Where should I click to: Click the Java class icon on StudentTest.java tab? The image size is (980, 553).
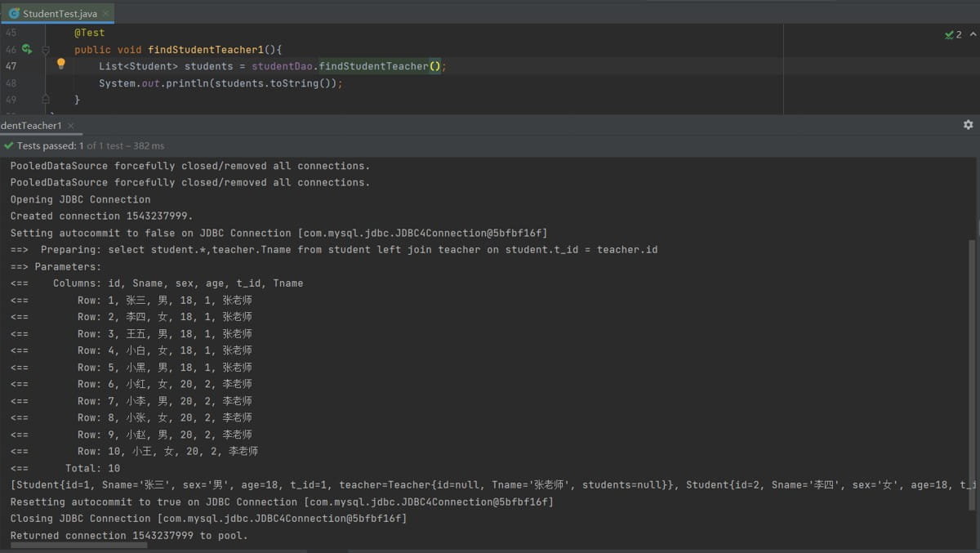(14, 14)
